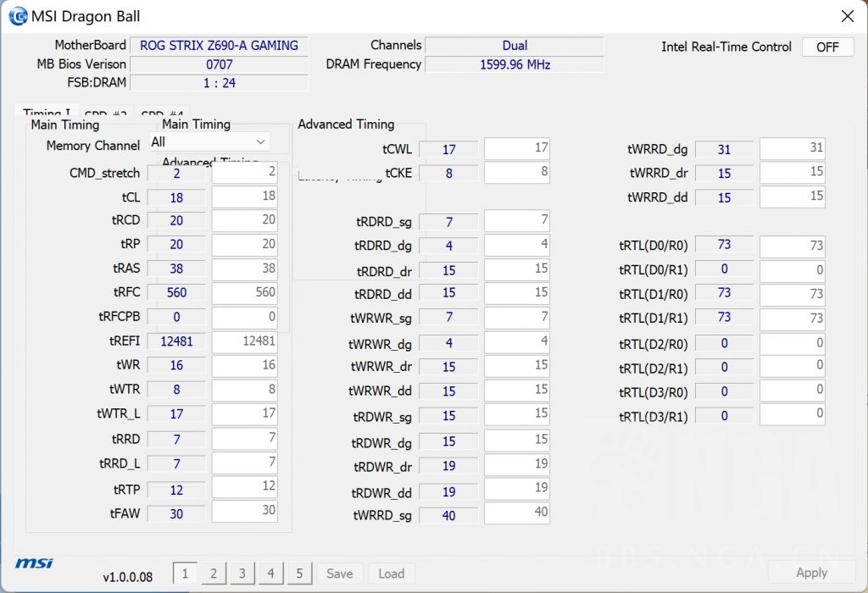The height and width of the screenshot is (593, 868).
Task: Focus the tREFI input field
Action: tap(244, 341)
